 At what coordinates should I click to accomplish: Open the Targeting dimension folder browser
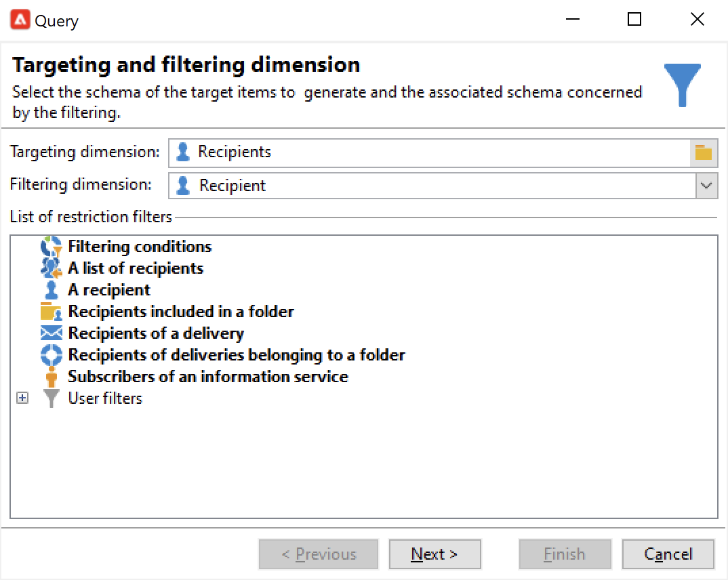click(x=704, y=152)
